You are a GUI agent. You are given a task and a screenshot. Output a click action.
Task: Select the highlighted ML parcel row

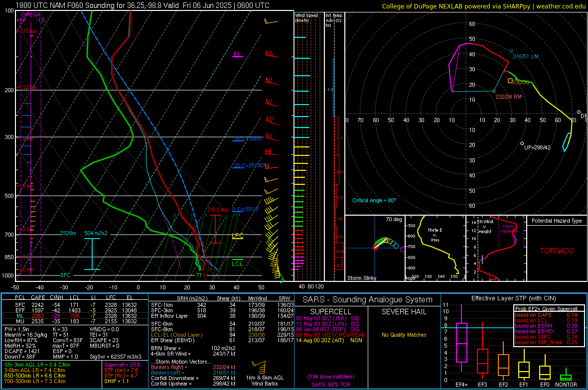tap(75, 316)
